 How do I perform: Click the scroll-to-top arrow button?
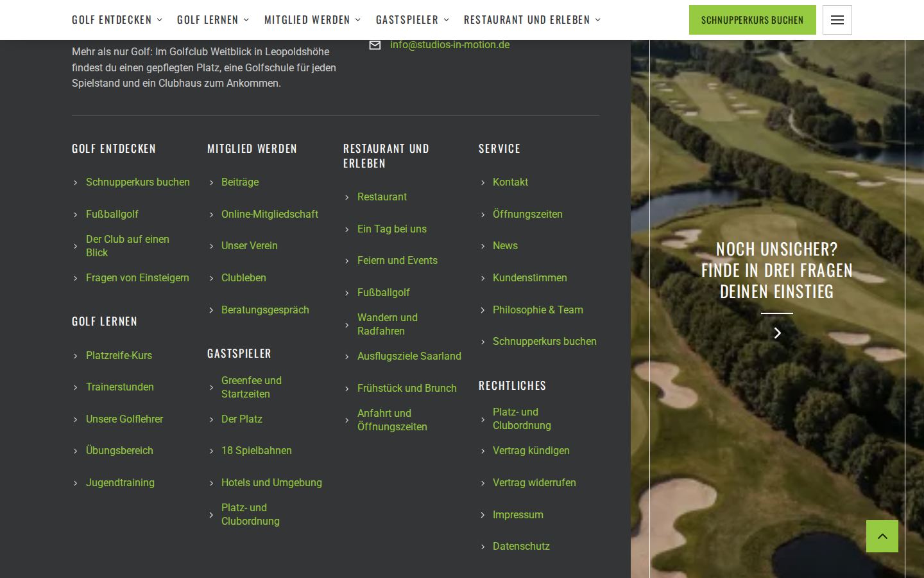[x=882, y=536]
